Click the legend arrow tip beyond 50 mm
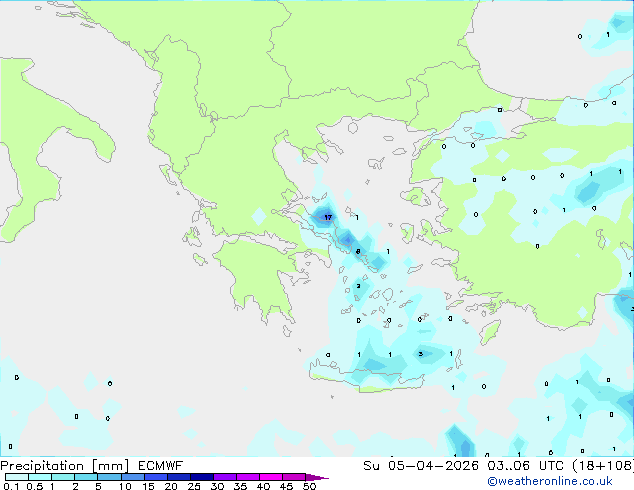Screen dimensions: 634x490 (x=317, y=477)
